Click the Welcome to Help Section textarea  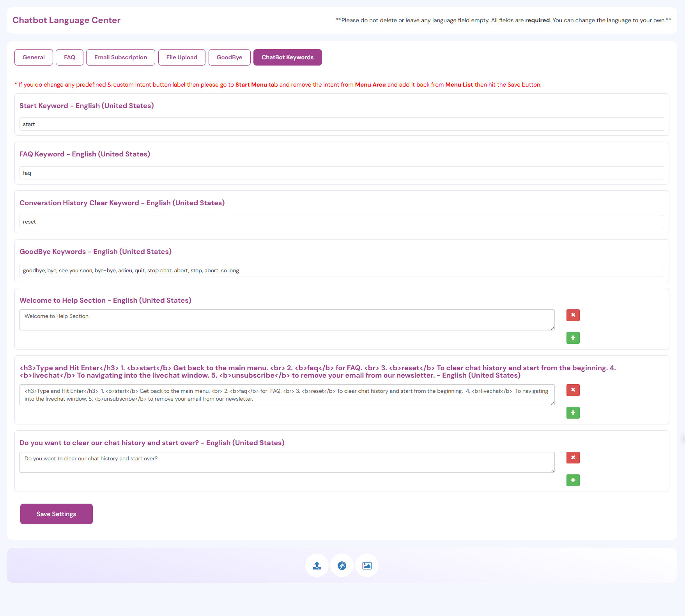coord(287,320)
